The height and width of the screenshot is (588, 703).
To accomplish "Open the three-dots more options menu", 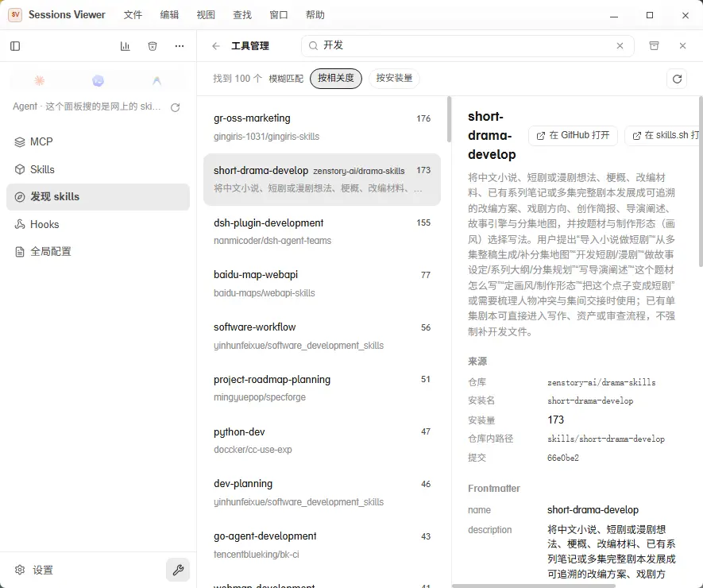I will pos(180,46).
